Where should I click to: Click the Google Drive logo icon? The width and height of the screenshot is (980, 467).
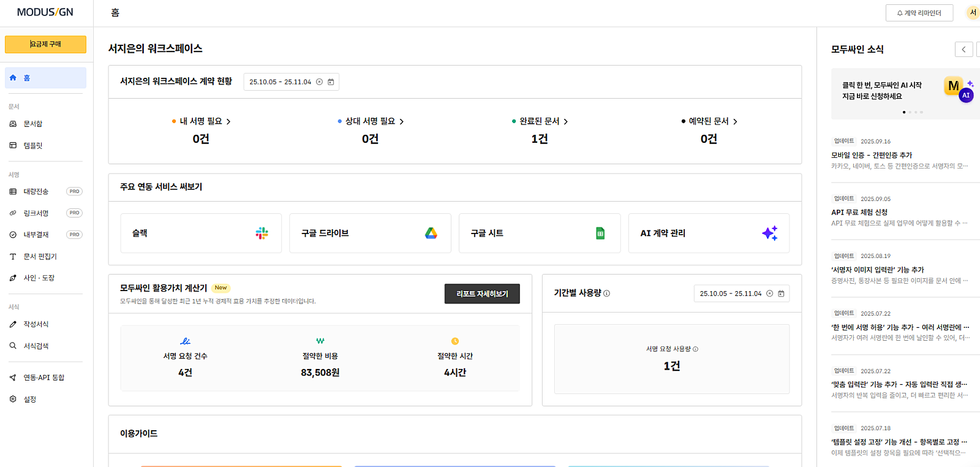(x=431, y=233)
